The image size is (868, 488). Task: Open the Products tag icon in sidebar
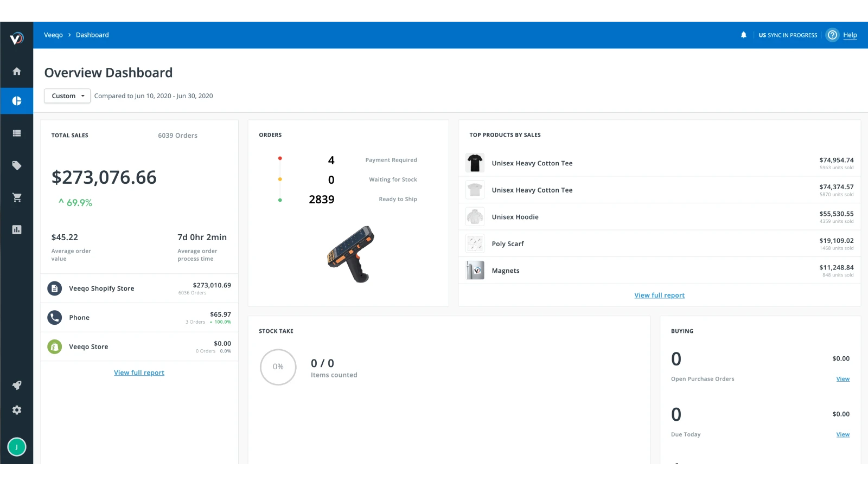(x=17, y=165)
